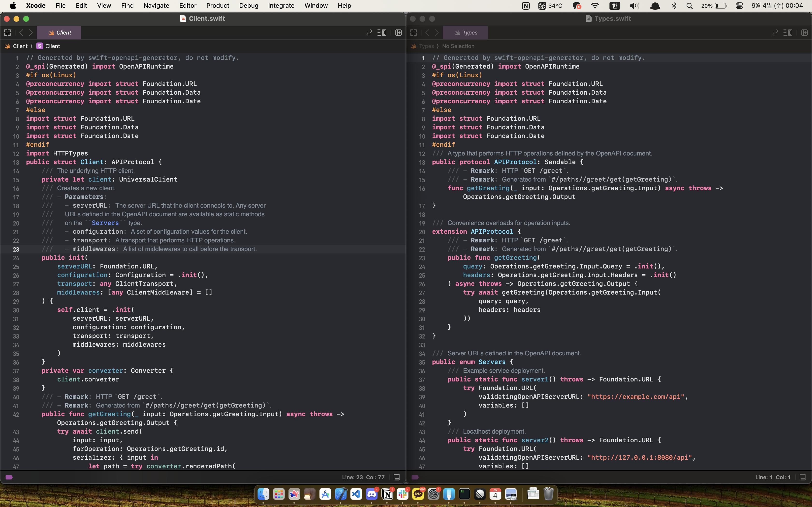The height and width of the screenshot is (507, 812).
Task: Select the Client tab
Action: click(59, 33)
